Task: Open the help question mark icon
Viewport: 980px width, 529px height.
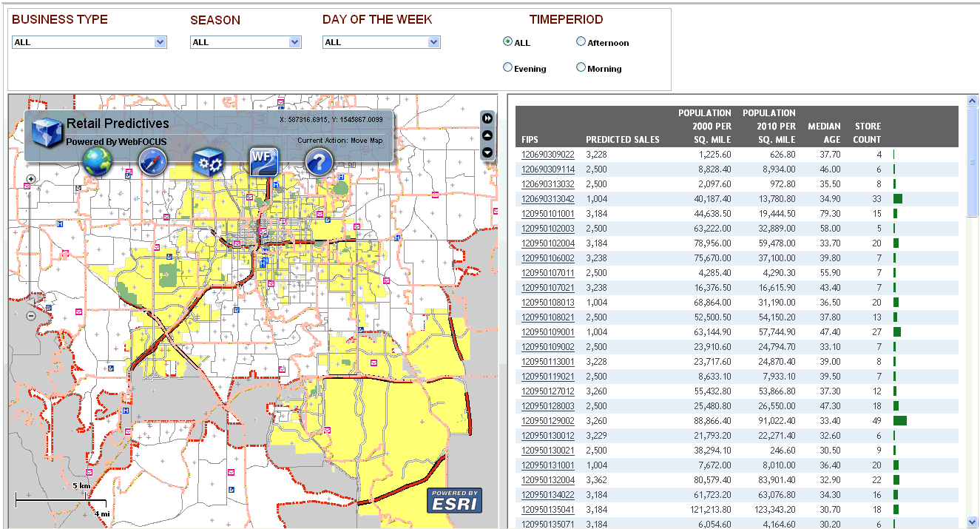Action: tap(319, 161)
